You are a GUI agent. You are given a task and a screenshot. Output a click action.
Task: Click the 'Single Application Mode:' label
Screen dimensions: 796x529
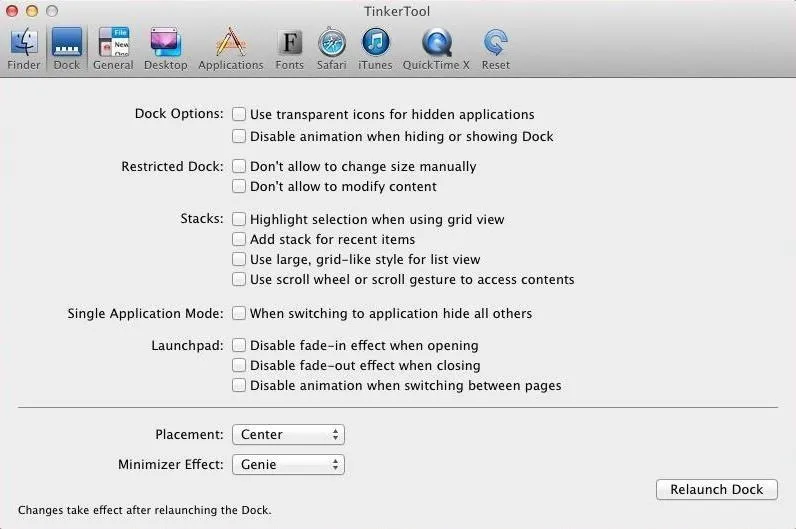click(145, 313)
